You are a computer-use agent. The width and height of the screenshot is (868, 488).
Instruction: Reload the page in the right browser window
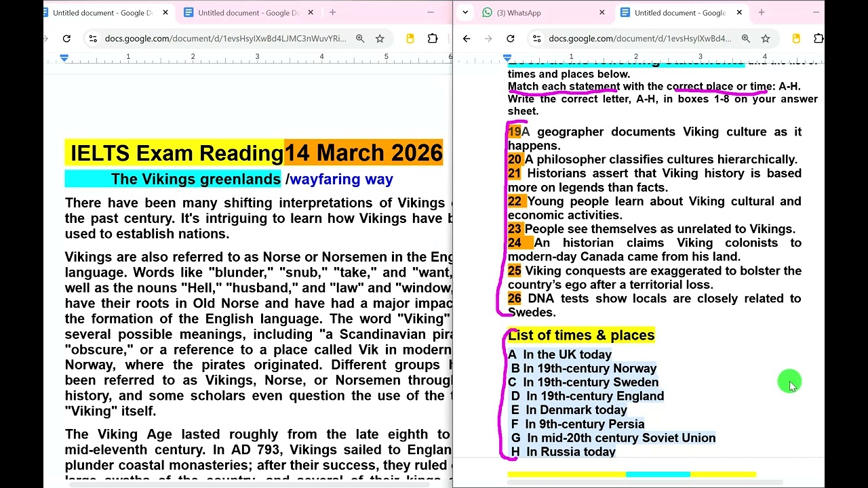tap(511, 39)
